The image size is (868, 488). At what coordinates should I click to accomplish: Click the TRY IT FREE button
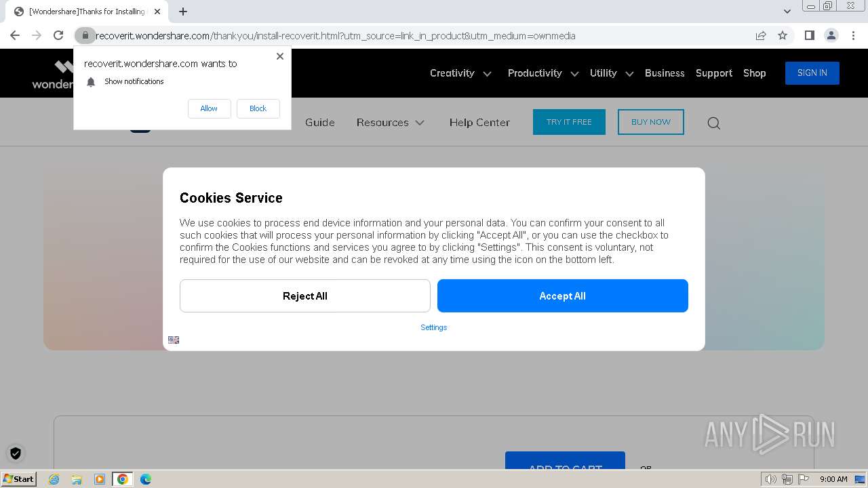[569, 122]
